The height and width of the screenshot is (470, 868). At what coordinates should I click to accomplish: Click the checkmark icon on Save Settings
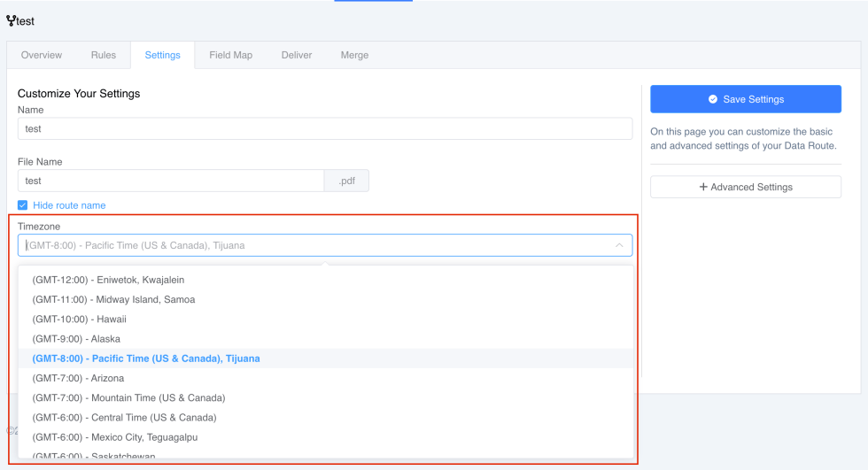[713, 99]
